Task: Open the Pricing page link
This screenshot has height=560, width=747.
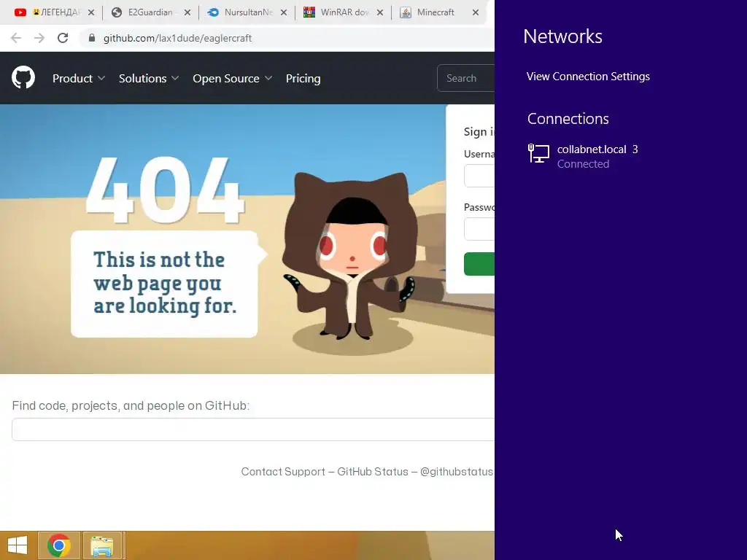Action: 303,79
